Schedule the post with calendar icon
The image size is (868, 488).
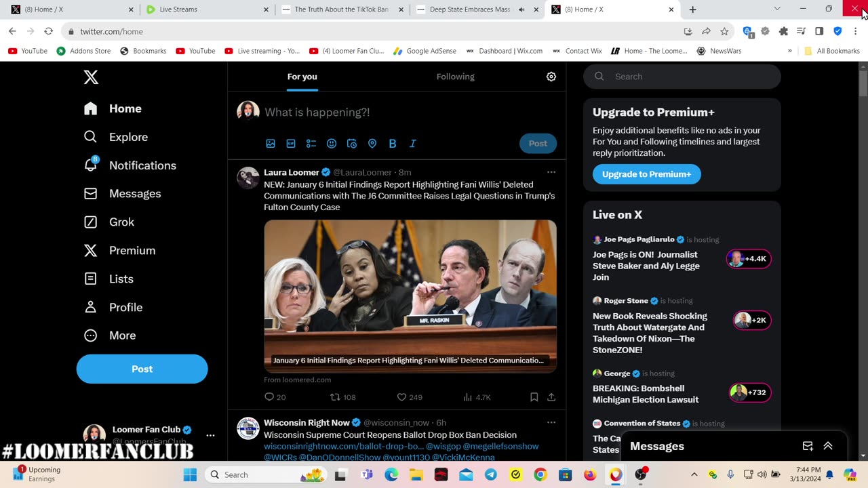click(352, 144)
